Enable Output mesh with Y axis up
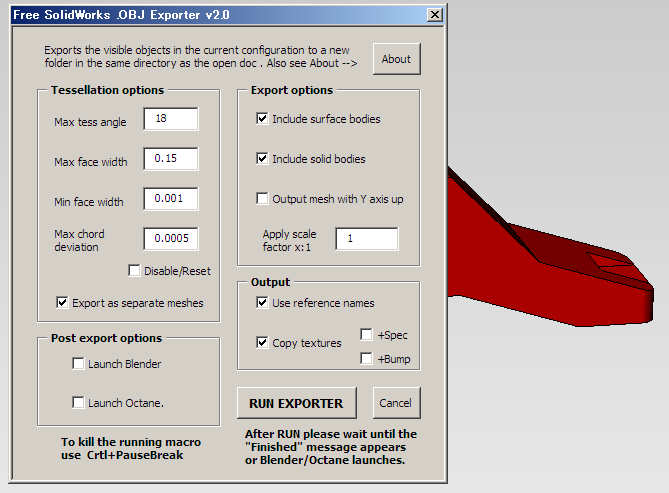669x493 pixels. coord(263,199)
